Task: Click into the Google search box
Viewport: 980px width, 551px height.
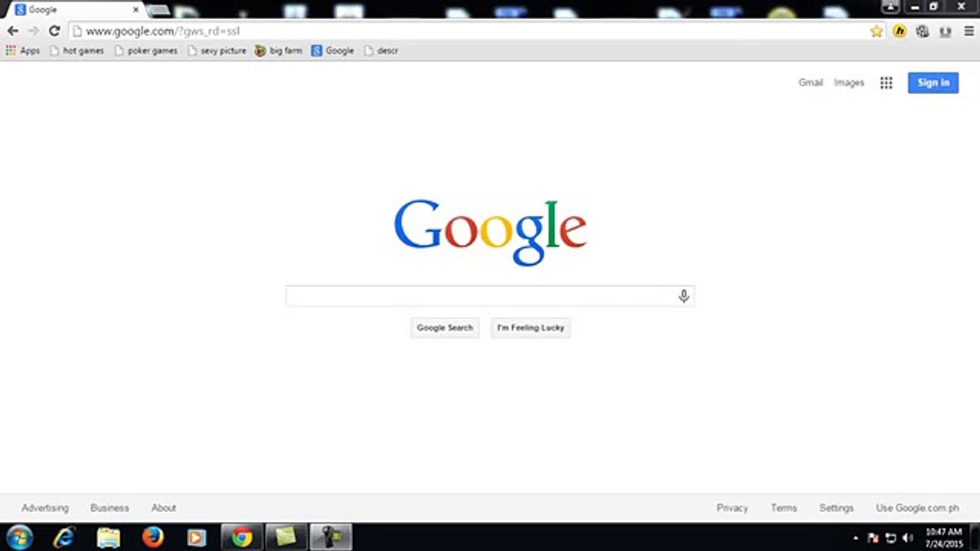Action: coord(490,296)
